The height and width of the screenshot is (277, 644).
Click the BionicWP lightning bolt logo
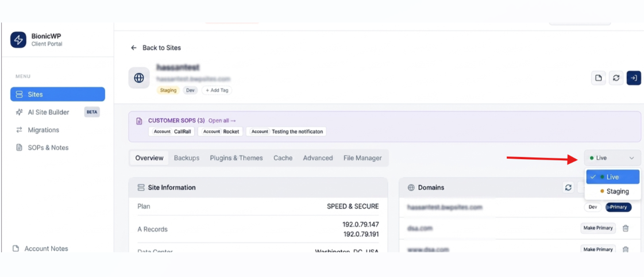pos(18,40)
